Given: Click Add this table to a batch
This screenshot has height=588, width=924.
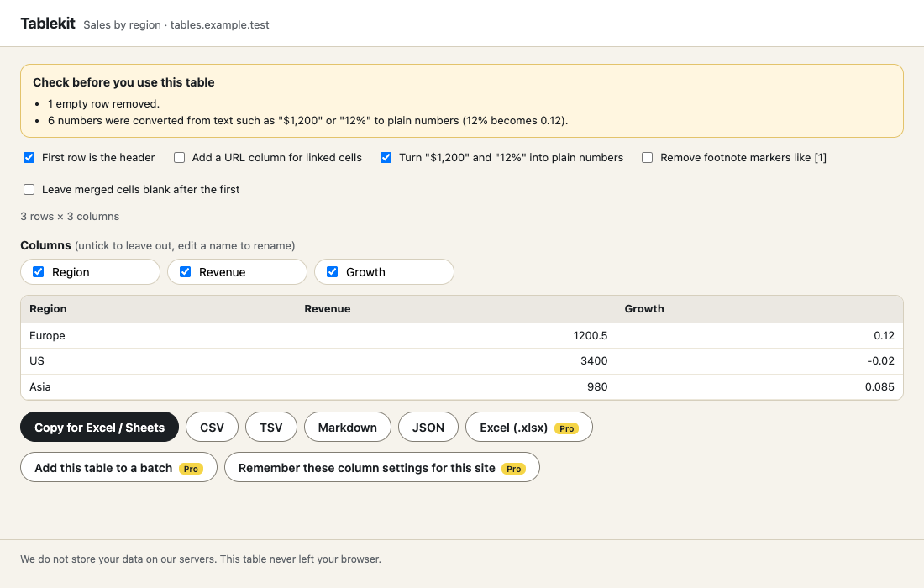Looking at the screenshot, I should [119, 467].
